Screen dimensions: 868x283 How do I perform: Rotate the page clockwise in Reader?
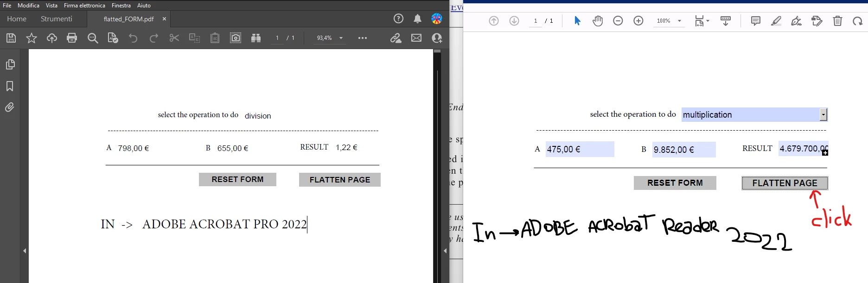coord(858,21)
